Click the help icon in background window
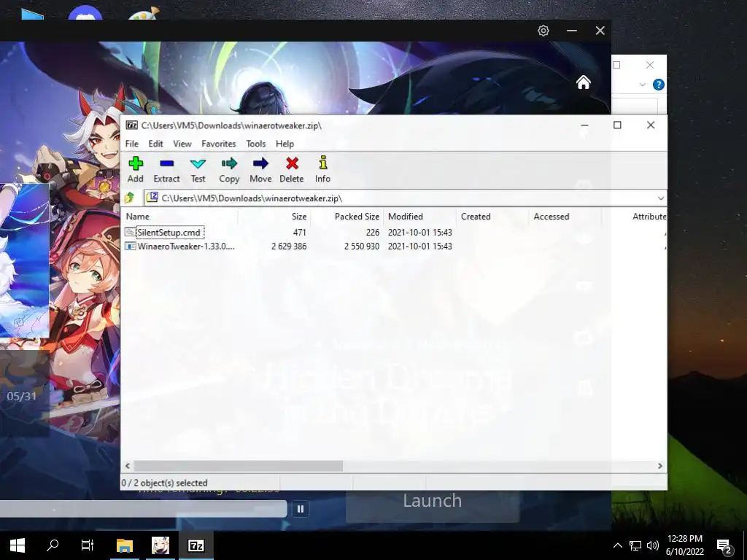 [659, 85]
